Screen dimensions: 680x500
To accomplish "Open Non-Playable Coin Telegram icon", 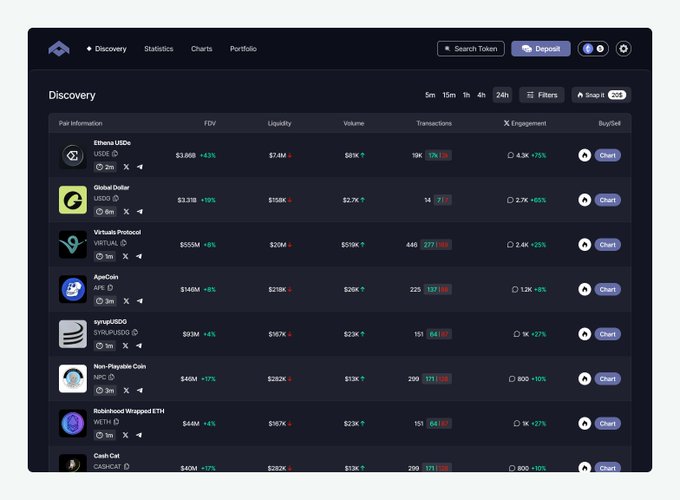I will click(x=140, y=390).
